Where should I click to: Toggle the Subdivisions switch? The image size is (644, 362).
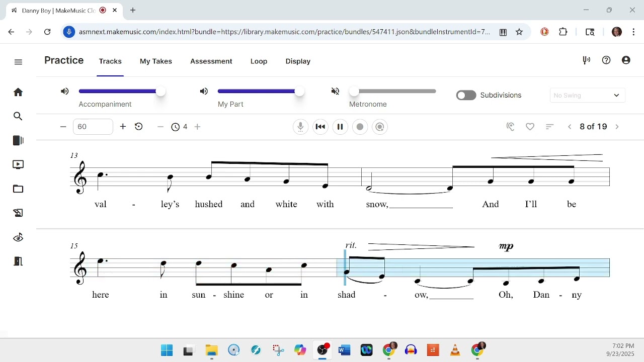[x=466, y=95]
